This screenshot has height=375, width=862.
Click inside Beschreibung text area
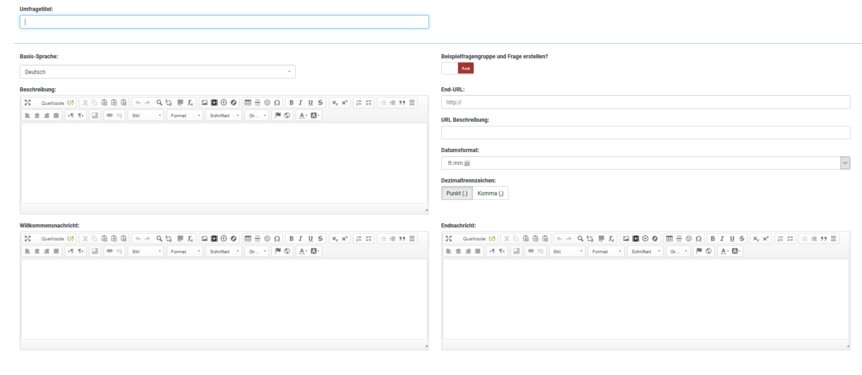click(x=224, y=163)
